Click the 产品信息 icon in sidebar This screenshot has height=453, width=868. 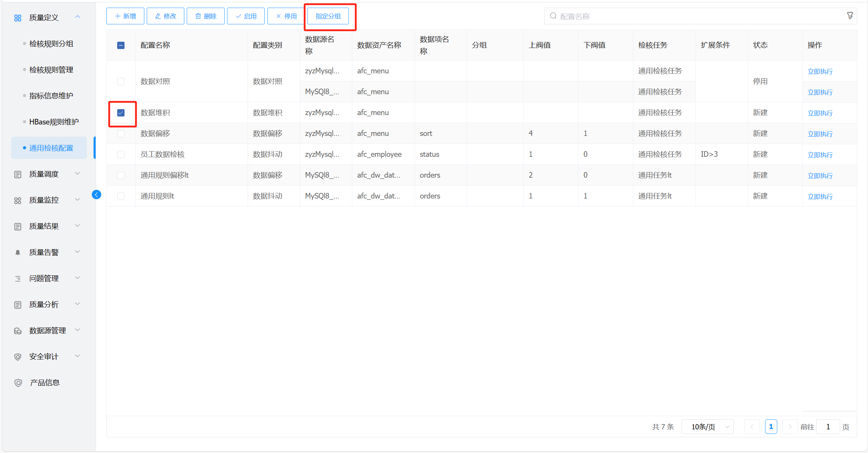click(18, 383)
